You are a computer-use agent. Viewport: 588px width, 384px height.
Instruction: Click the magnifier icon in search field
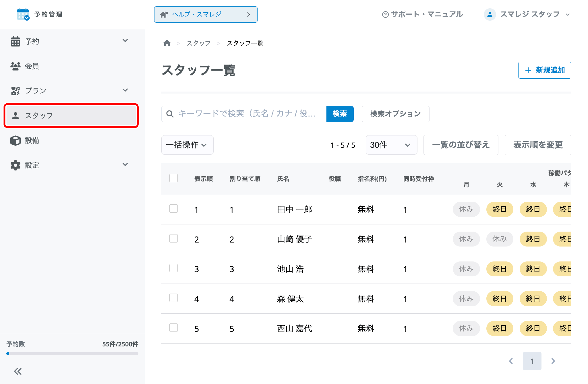(x=170, y=114)
